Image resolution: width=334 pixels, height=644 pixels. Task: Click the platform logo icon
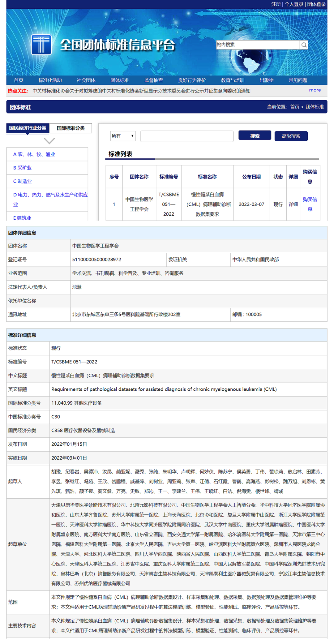click(x=41, y=45)
